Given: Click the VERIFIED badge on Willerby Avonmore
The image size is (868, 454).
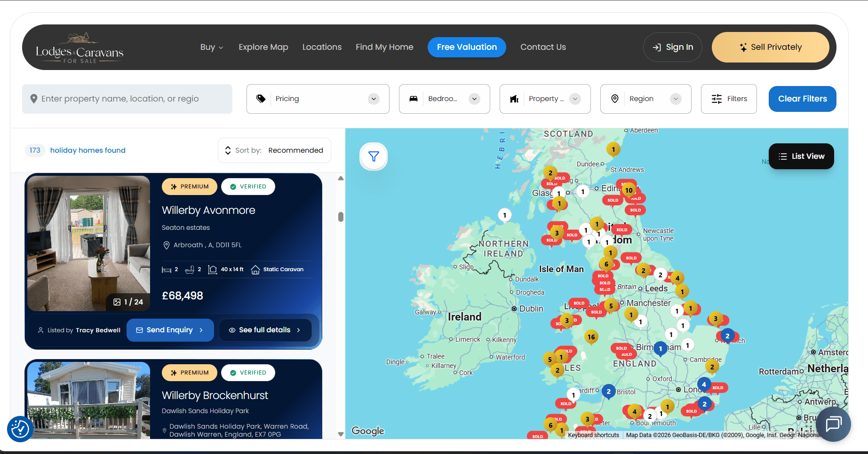Looking at the screenshot, I should [248, 187].
